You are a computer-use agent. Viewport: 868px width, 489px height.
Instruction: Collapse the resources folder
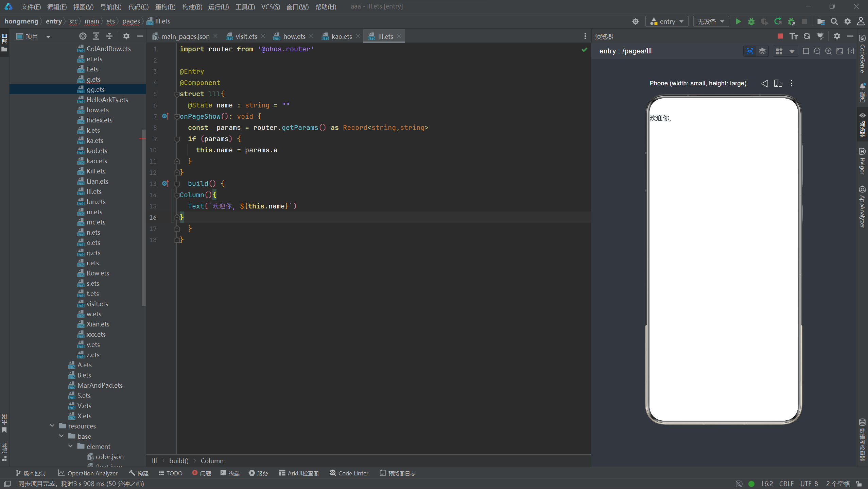point(52,426)
